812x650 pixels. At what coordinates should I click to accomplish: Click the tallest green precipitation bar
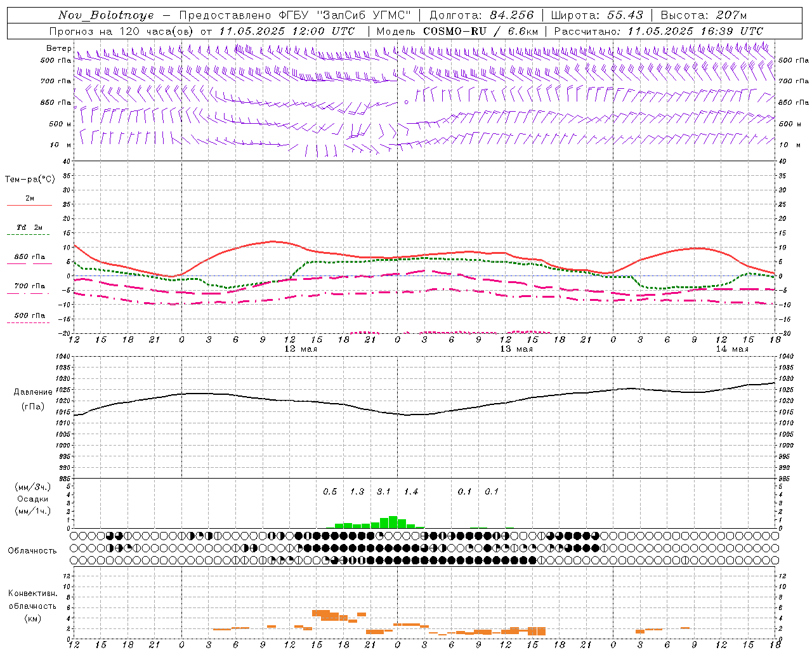tap(393, 522)
